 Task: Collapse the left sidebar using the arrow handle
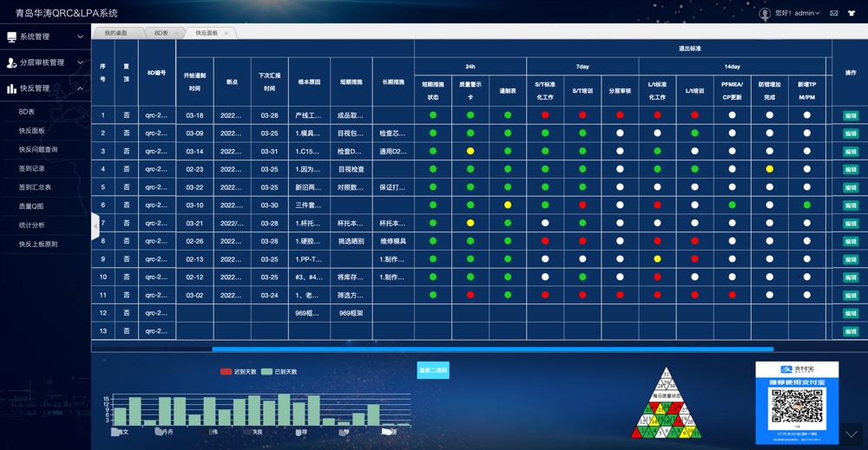[95, 225]
